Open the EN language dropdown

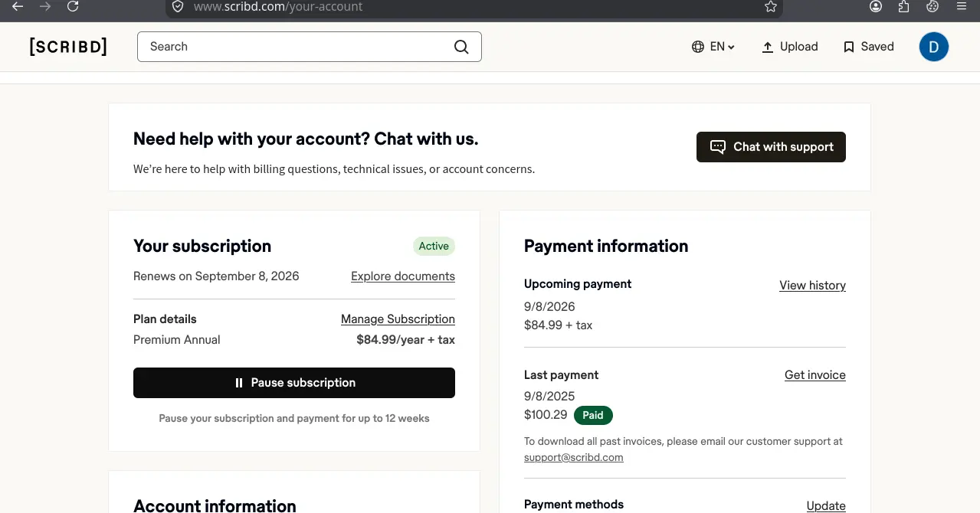(x=722, y=47)
